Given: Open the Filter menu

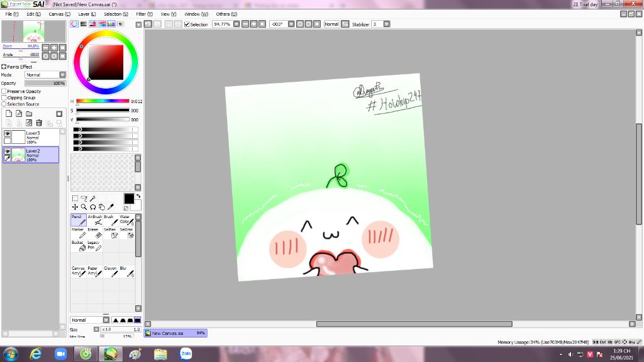Looking at the screenshot, I should (144, 14).
